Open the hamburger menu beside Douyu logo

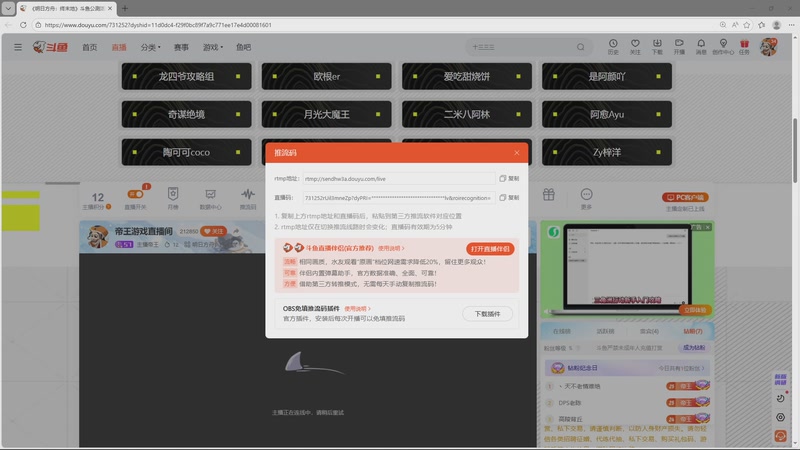pyautogui.click(x=18, y=47)
